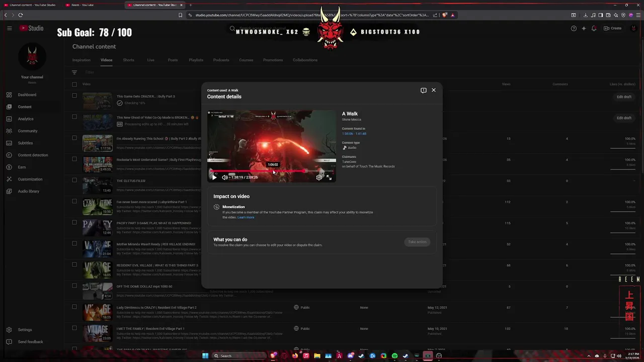The image size is (644, 362).
Task: Open Audio library in the sidebar
Action: (28, 191)
